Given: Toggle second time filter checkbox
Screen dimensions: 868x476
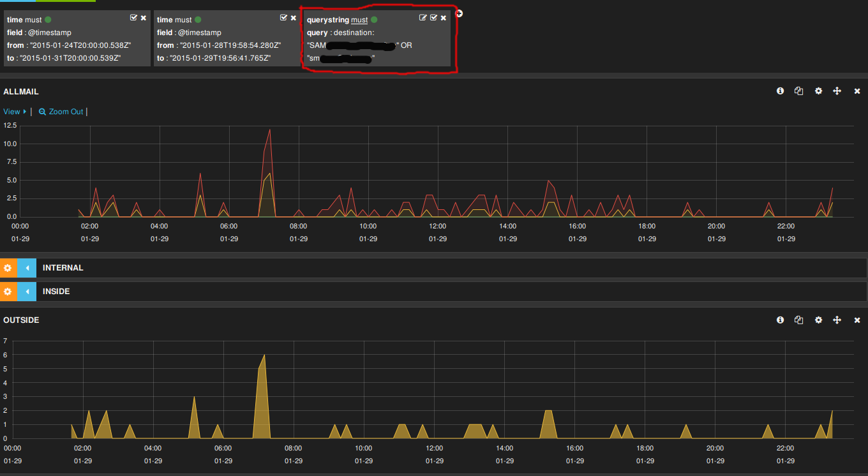Looking at the screenshot, I should [283, 18].
